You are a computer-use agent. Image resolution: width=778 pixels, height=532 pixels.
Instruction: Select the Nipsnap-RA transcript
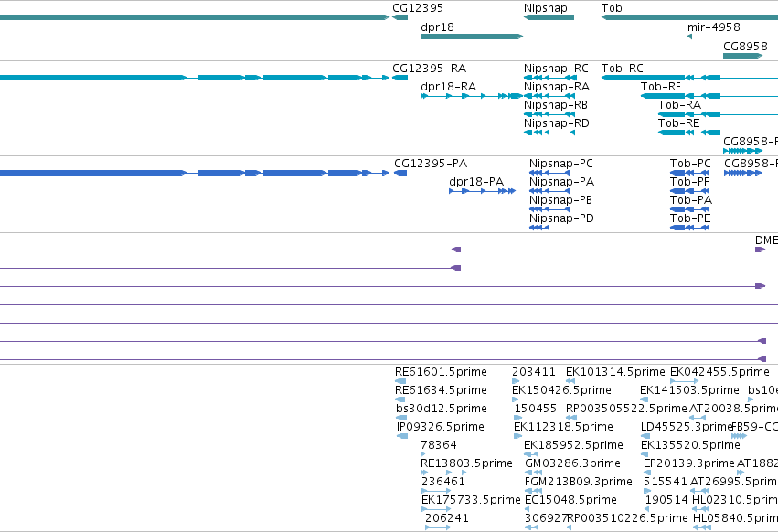click(549, 96)
